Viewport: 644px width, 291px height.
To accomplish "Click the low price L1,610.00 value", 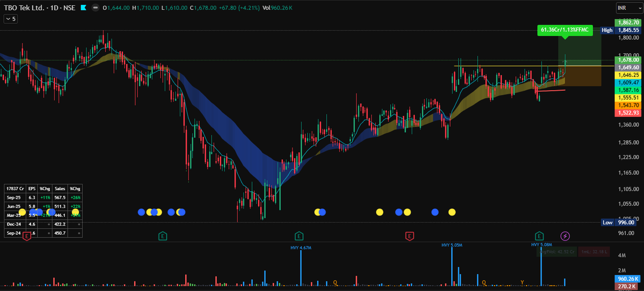I will (174, 8).
